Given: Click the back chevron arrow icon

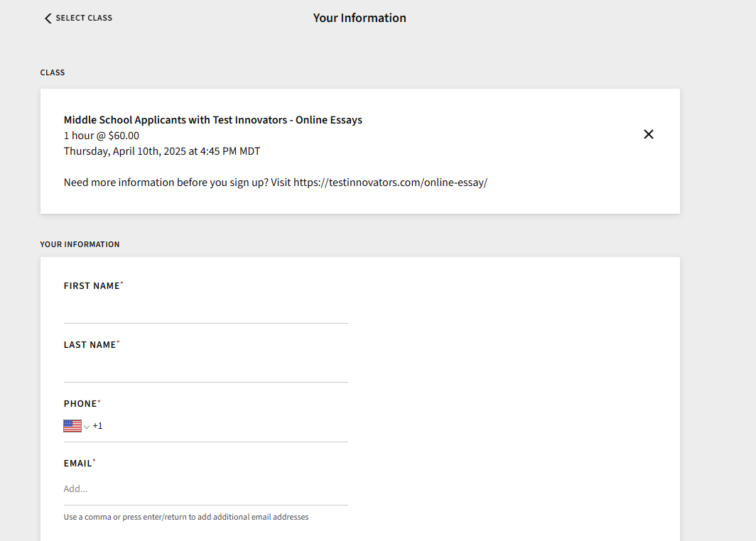Looking at the screenshot, I should [x=48, y=18].
